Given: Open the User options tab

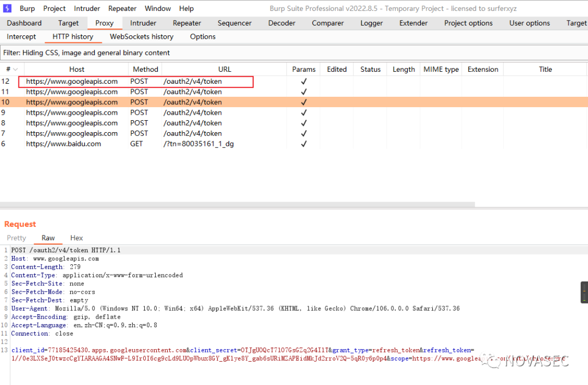Looking at the screenshot, I should (530, 23).
